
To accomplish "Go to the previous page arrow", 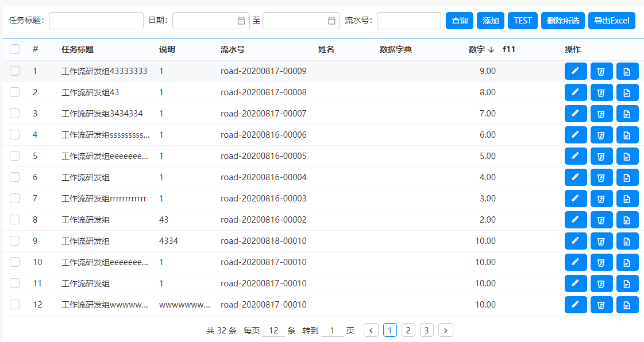I will click(x=371, y=330).
